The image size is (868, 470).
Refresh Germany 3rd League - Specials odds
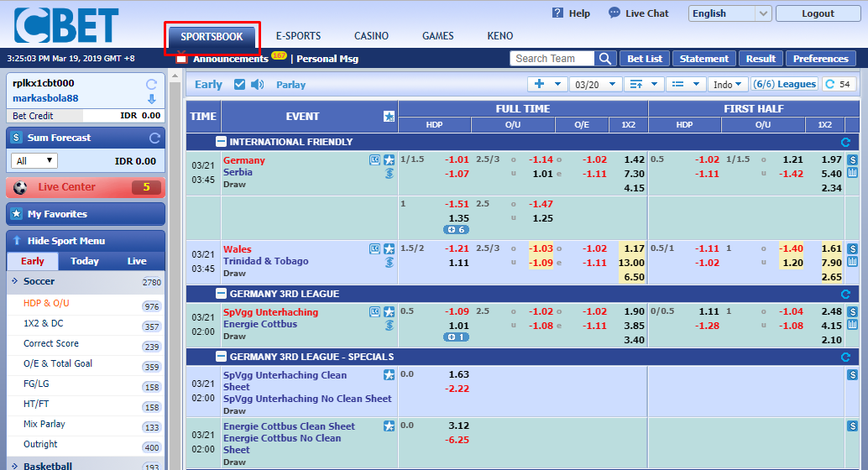(x=845, y=357)
